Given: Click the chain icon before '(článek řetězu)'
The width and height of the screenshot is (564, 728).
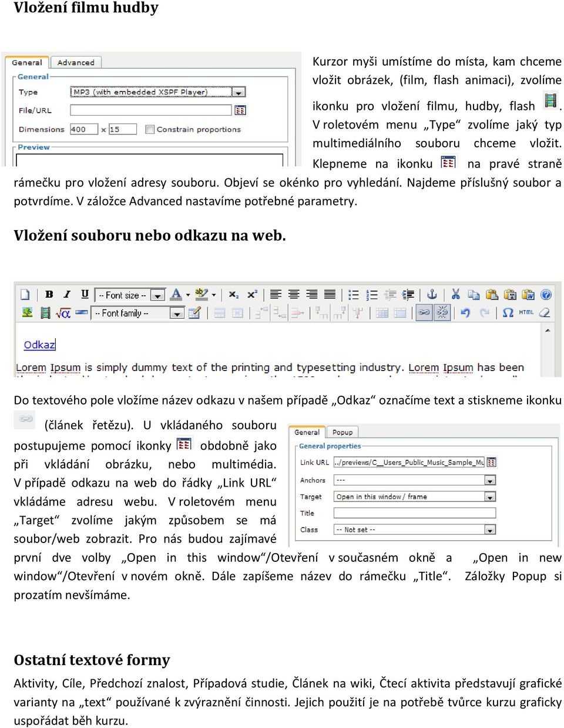Looking at the screenshot, I should coord(25,419).
